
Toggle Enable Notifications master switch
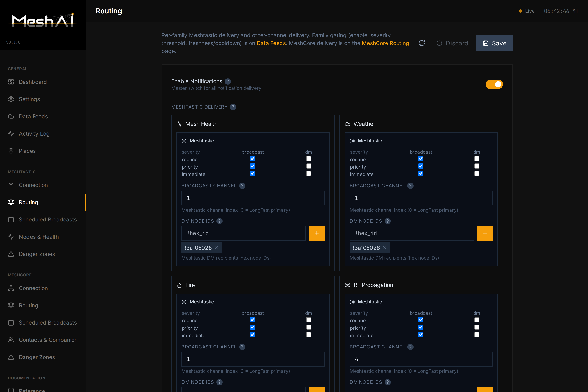[x=494, y=84]
